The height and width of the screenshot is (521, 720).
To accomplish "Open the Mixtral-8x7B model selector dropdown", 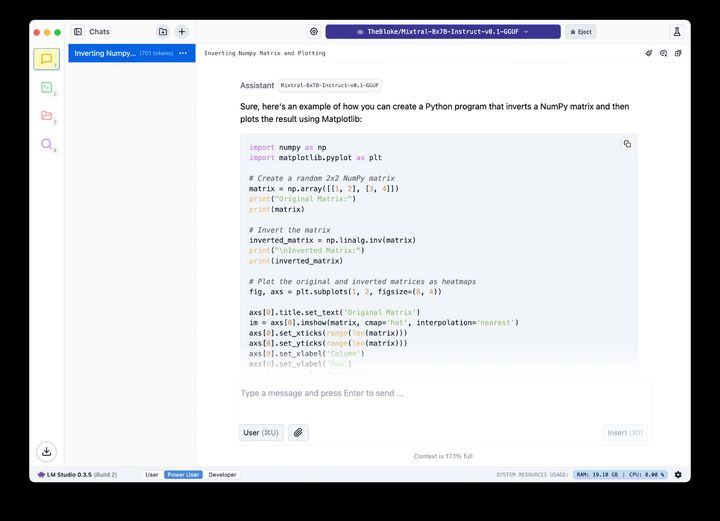I will pos(442,32).
